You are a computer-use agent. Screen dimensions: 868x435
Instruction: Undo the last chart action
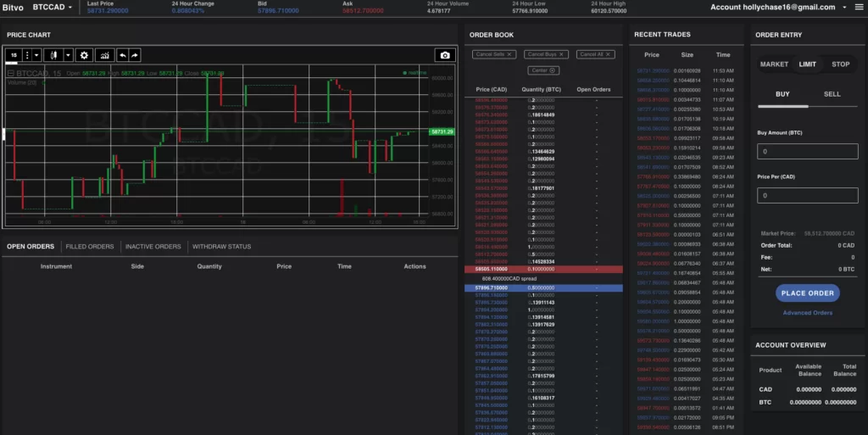click(122, 55)
